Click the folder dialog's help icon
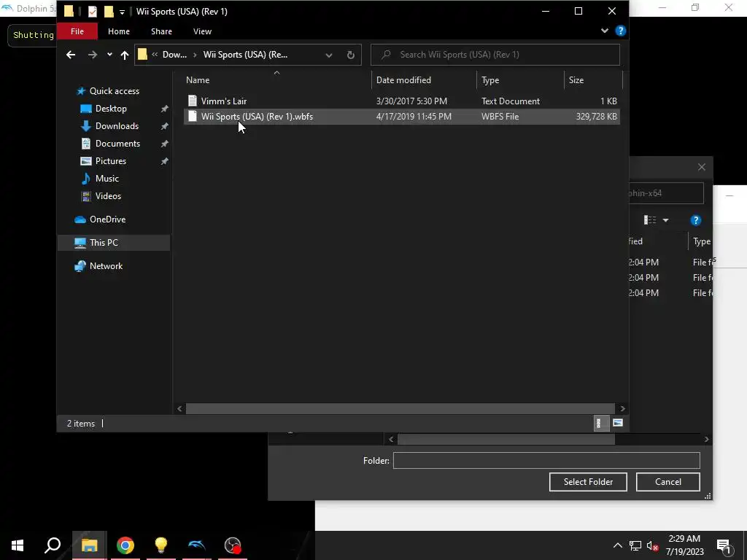Viewport: 747px width, 560px height. [x=695, y=220]
